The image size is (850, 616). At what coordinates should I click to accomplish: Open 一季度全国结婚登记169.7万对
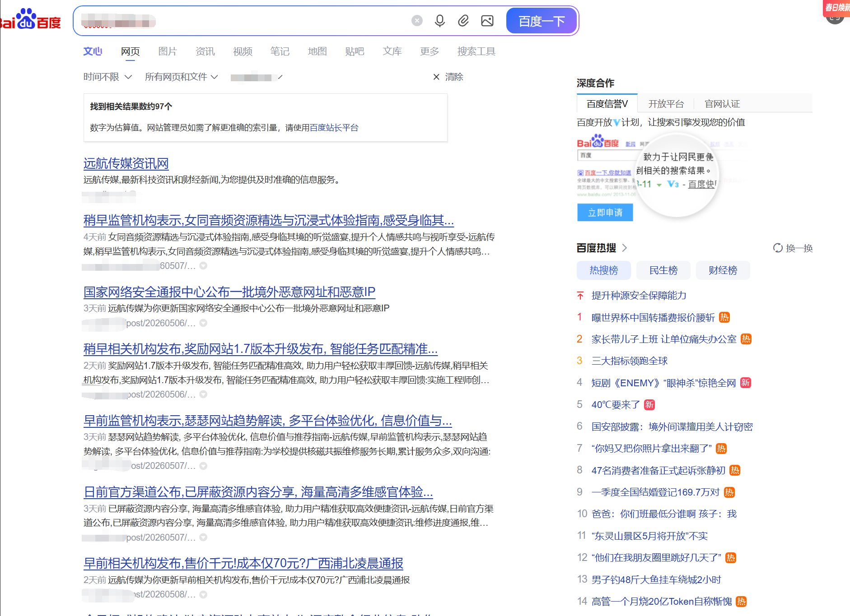(x=655, y=492)
